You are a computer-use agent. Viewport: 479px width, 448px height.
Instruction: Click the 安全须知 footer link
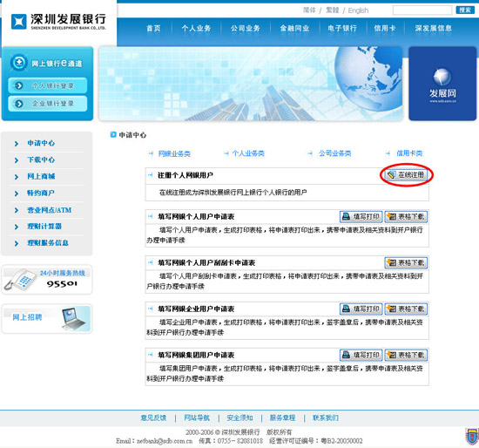click(x=239, y=417)
